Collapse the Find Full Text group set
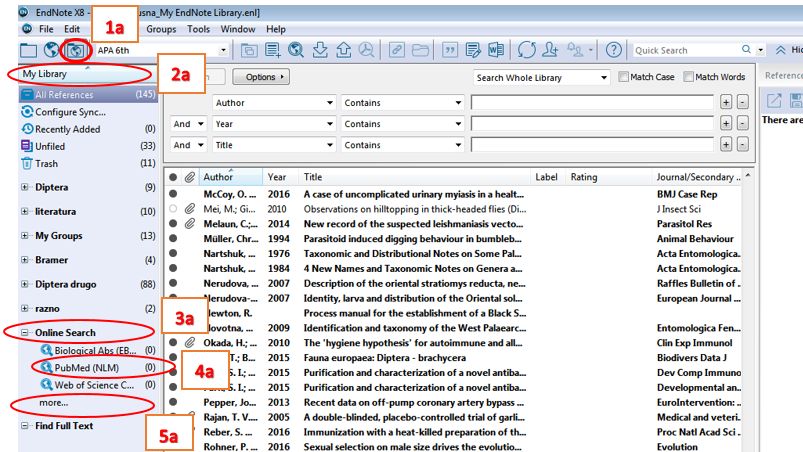 coord(25,426)
